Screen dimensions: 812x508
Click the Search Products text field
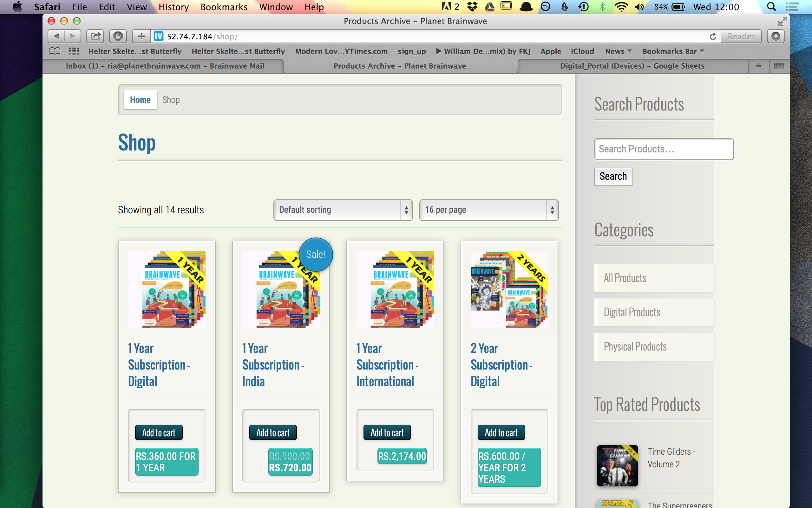click(x=664, y=149)
